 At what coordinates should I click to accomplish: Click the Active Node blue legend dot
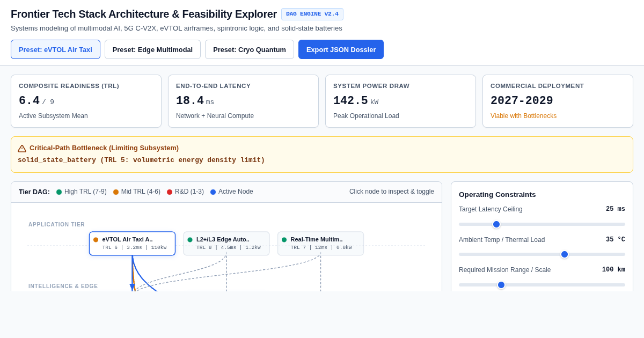pyautogui.click(x=213, y=192)
